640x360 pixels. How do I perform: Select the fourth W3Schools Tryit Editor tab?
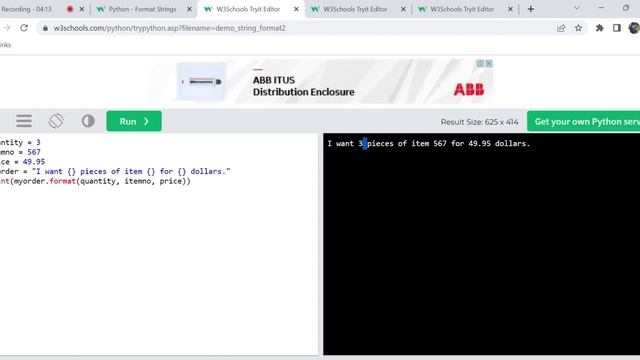click(462, 9)
